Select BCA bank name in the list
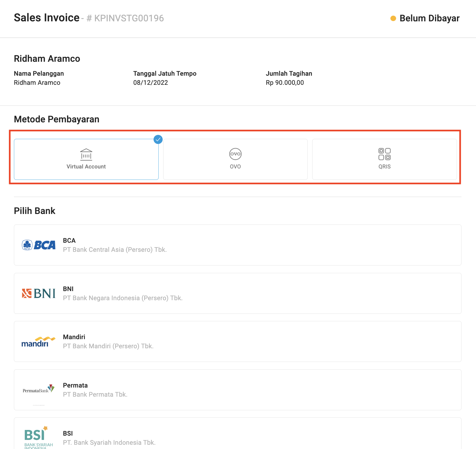476x449 pixels. (x=69, y=241)
